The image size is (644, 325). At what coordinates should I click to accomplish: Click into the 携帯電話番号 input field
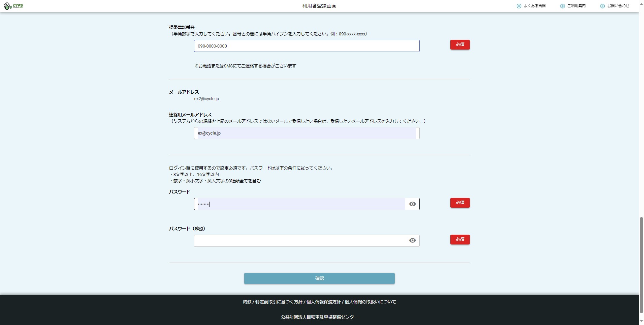coord(307,46)
